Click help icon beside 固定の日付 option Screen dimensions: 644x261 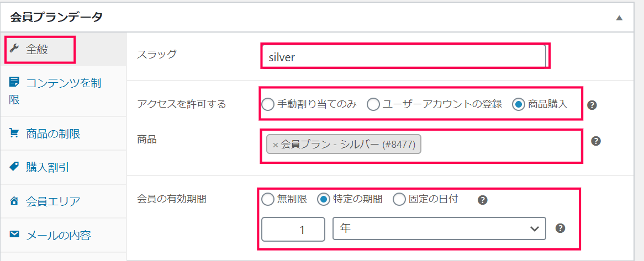pyautogui.click(x=483, y=200)
